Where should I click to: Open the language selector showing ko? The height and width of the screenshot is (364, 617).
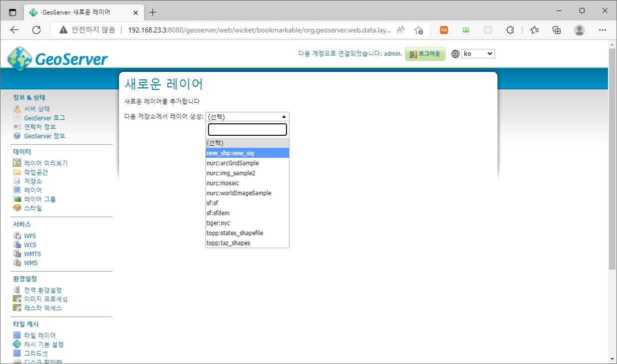tap(478, 53)
